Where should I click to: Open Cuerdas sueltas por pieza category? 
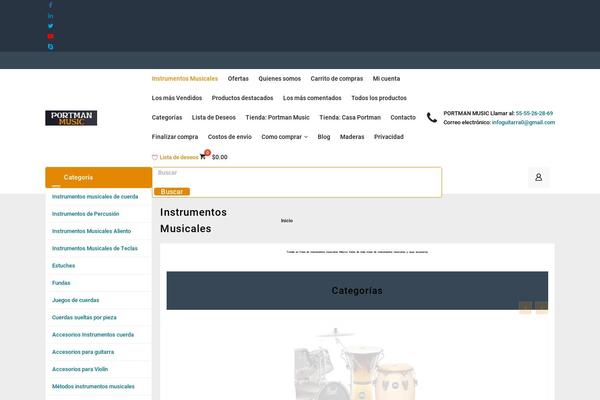[x=84, y=317]
